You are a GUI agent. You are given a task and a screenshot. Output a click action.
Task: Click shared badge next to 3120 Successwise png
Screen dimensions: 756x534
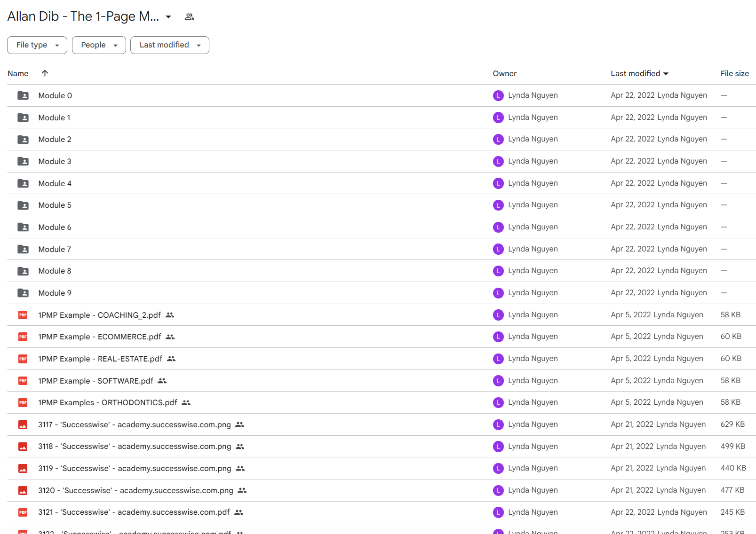pyautogui.click(x=242, y=490)
